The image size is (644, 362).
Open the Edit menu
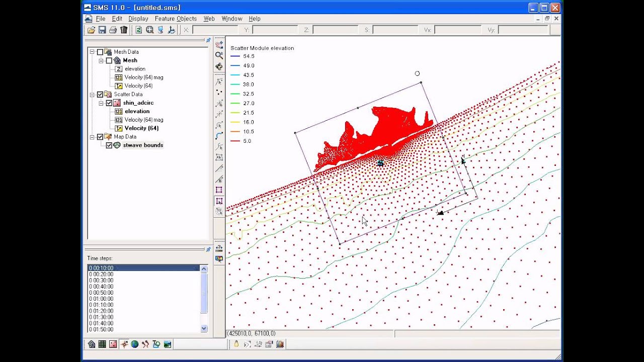click(x=117, y=19)
